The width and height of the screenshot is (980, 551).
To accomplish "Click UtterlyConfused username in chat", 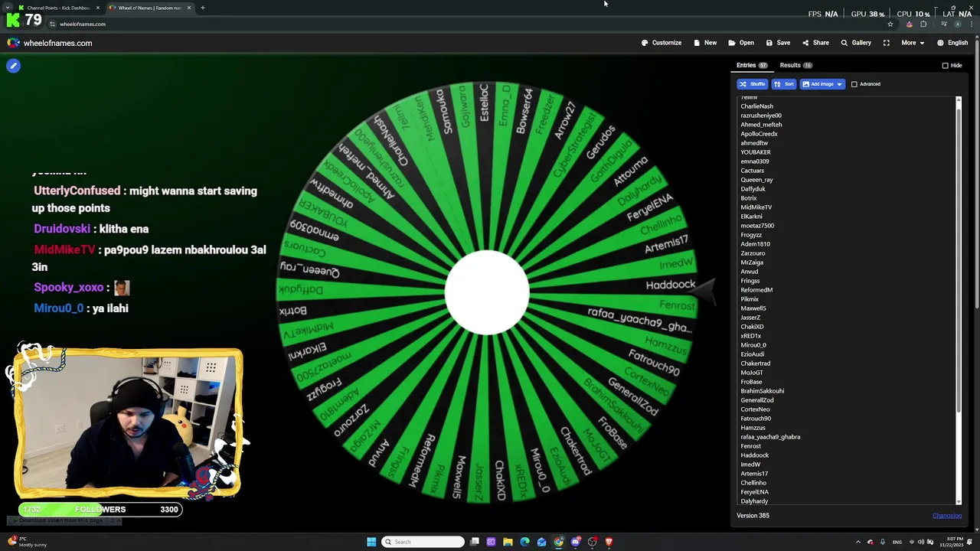I will point(77,191).
